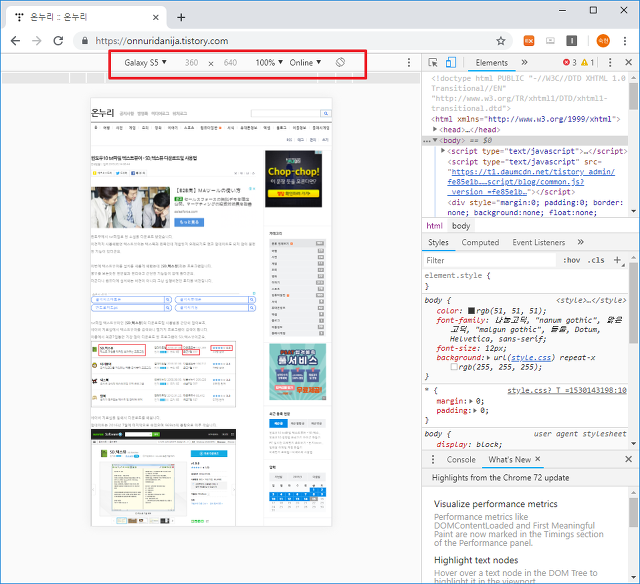
Task: Activate the inspect element picker
Action: pos(433,62)
